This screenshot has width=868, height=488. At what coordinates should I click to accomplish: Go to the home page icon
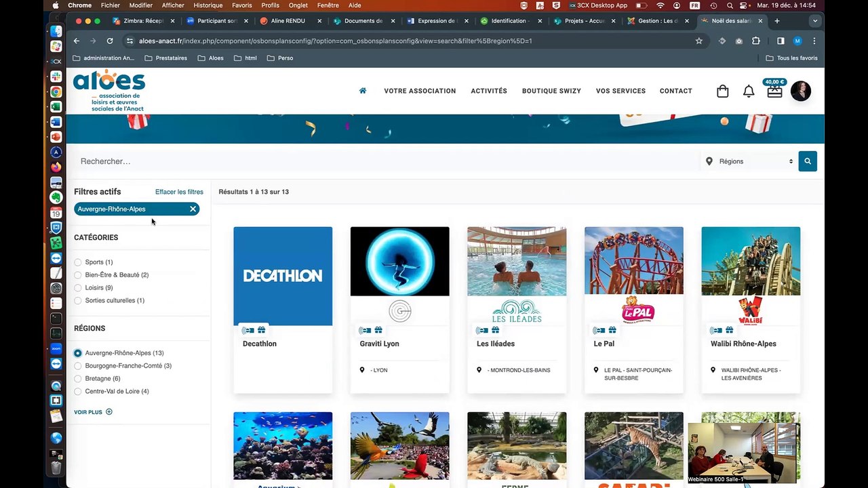coord(363,91)
